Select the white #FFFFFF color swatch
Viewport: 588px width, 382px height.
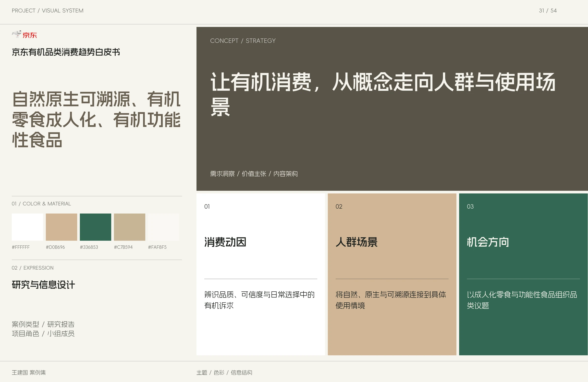(27, 227)
